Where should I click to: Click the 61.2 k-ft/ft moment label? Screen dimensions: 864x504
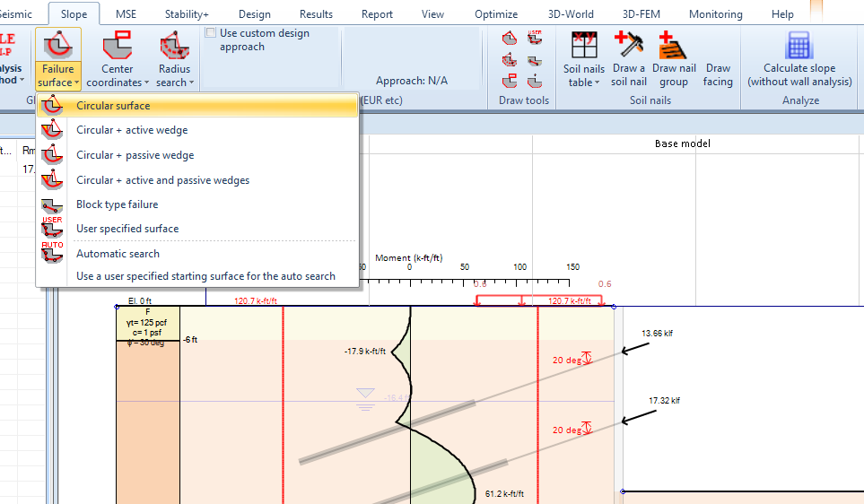coord(504,493)
